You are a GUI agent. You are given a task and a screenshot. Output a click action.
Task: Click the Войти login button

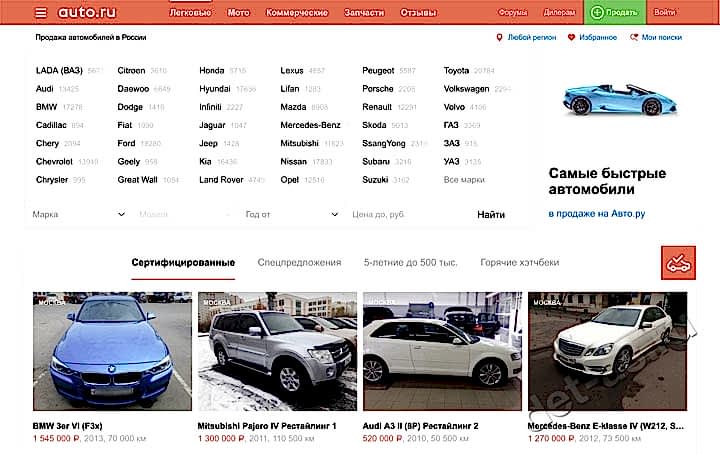[664, 12]
